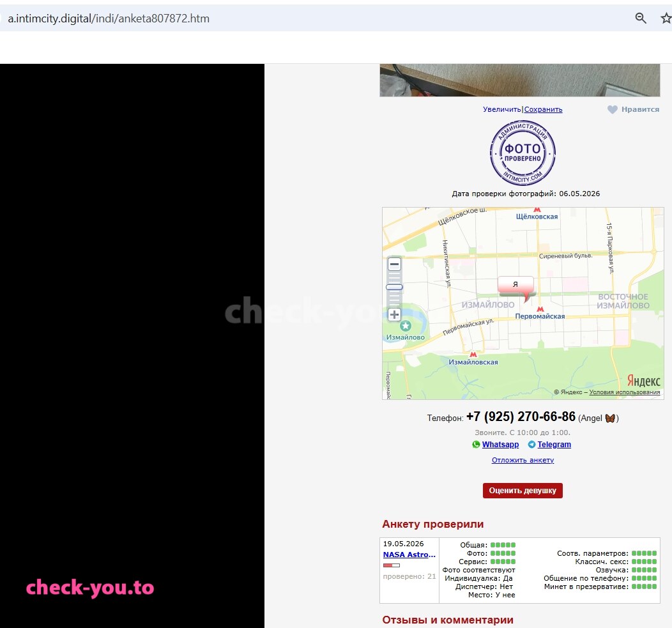672x628 pixels.
Task: Click the Оценить девушку red button
Action: 523,491
